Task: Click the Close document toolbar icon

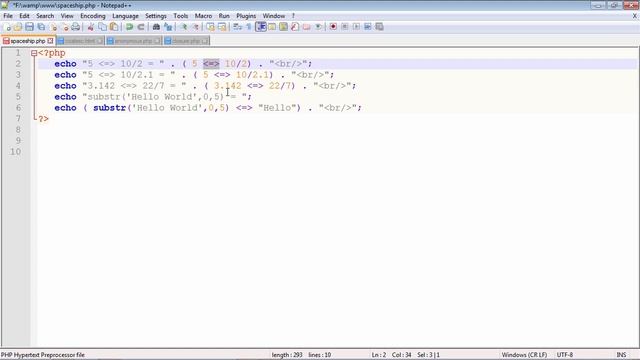Action: 53,27
